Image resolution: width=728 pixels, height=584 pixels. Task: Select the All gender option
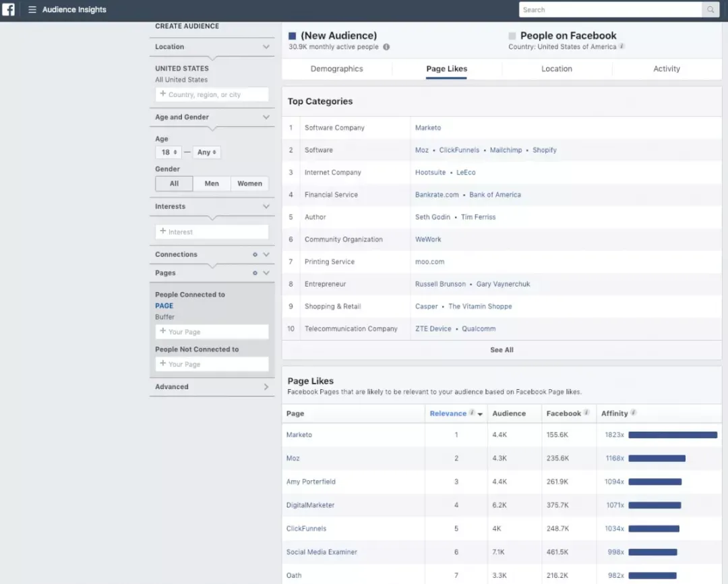click(x=174, y=183)
